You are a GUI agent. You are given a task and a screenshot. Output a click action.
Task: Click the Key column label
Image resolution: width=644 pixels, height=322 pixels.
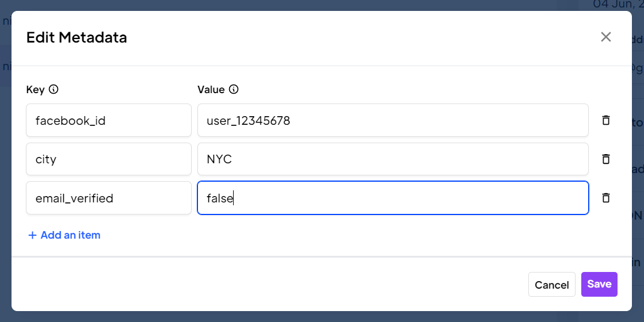[35, 89]
